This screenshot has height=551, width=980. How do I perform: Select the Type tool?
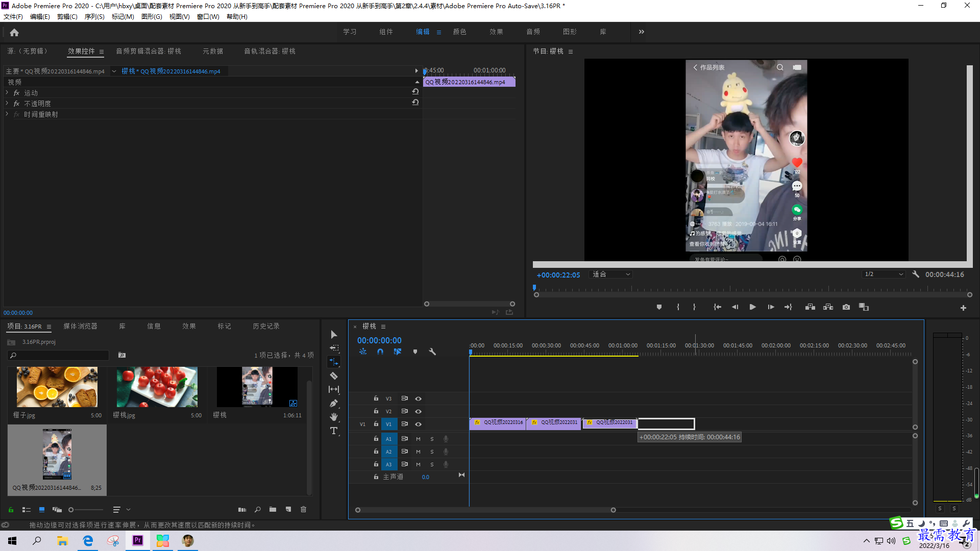click(x=334, y=431)
